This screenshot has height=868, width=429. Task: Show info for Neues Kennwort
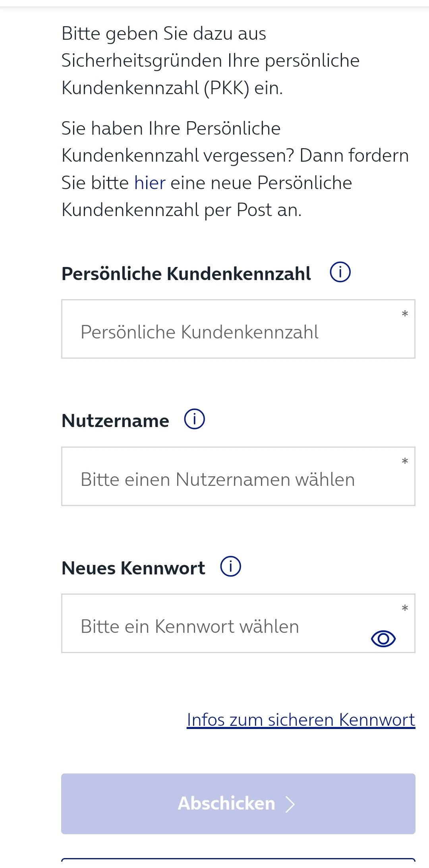point(231,566)
